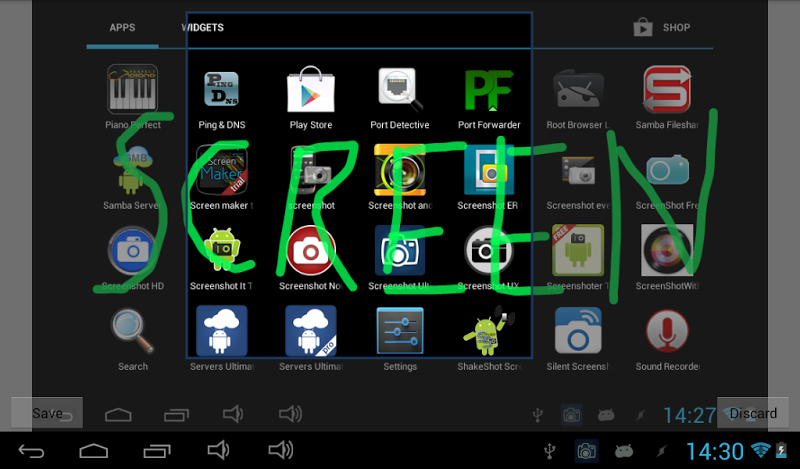The height and width of the screenshot is (469, 800).
Task: Switch to the WIDGETS tab
Action: coord(203,28)
